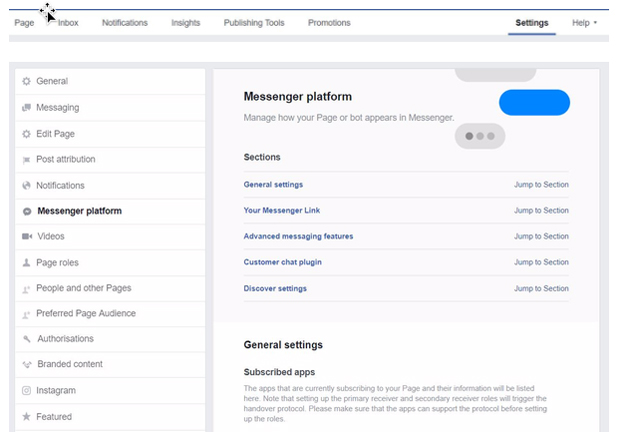Image resolution: width=630 pixels, height=442 pixels.
Task: Click the Customer chat plugin link
Action: point(282,262)
